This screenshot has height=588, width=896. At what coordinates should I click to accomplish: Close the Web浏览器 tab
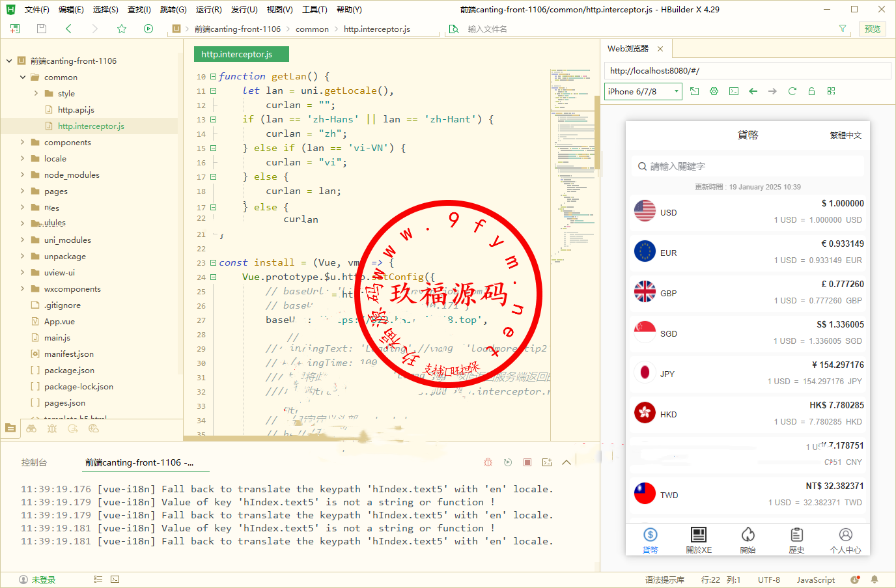pyautogui.click(x=660, y=49)
